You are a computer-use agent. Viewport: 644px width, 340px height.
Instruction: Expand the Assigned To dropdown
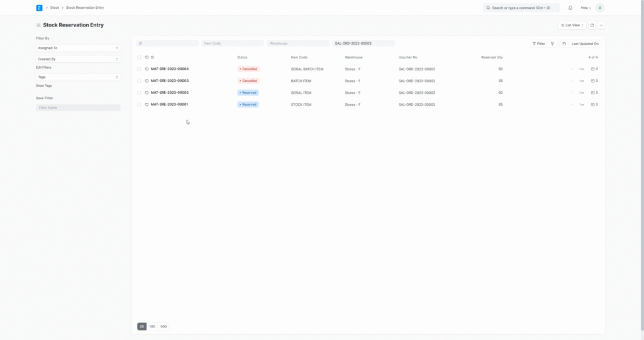click(x=78, y=48)
